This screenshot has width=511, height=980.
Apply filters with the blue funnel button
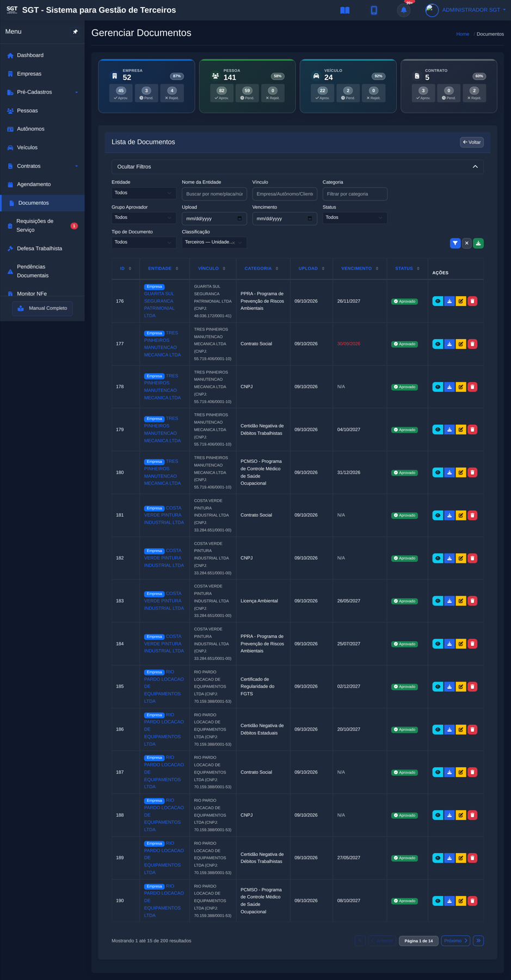455,243
